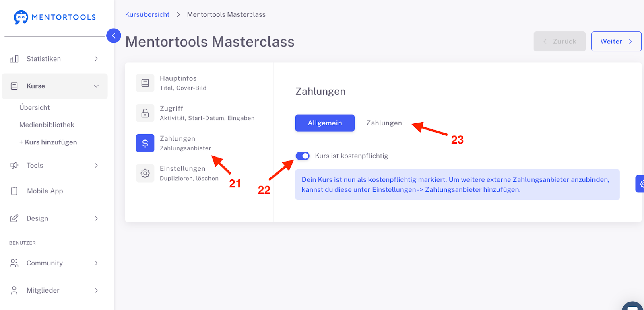The width and height of the screenshot is (644, 310).
Task: Go to Kursübersicht breadcrumb link
Action: click(147, 14)
